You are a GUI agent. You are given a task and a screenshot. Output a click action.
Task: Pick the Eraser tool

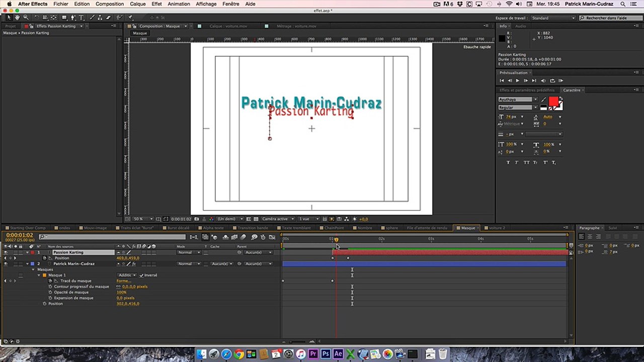click(108, 18)
